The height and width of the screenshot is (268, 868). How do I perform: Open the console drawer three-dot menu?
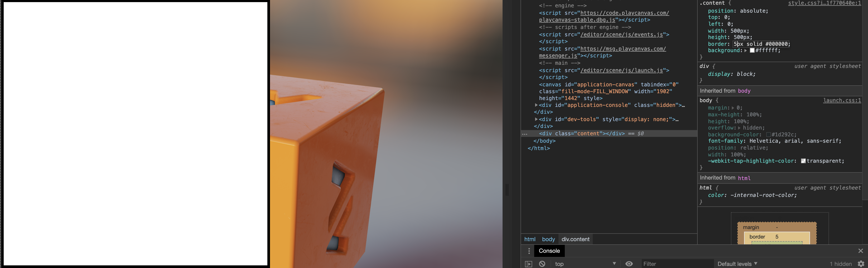[529, 251]
